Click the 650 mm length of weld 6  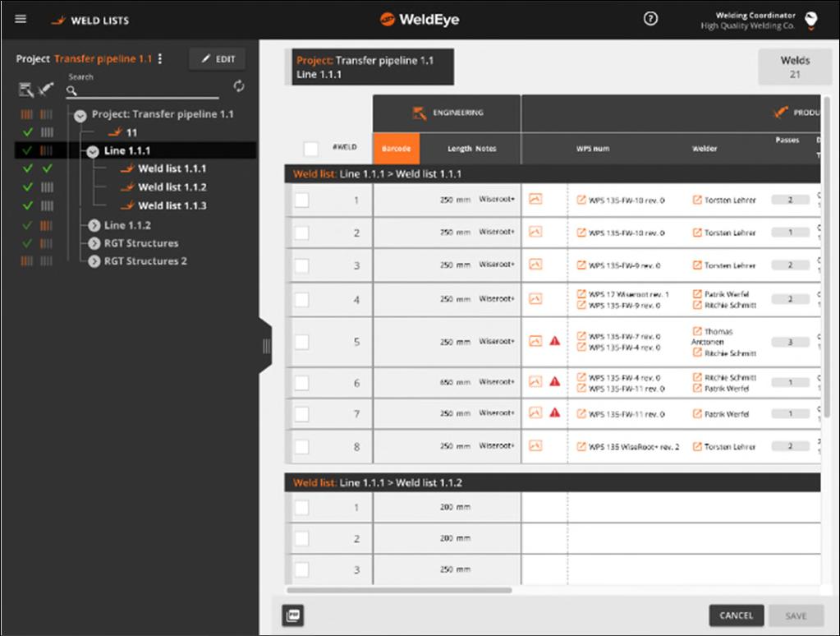coord(455,382)
